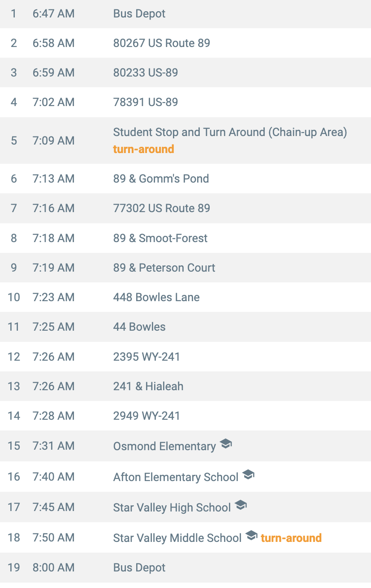The width and height of the screenshot is (371, 588).
Task: Select the 89 & Peterson Court stop
Action: tap(164, 268)
